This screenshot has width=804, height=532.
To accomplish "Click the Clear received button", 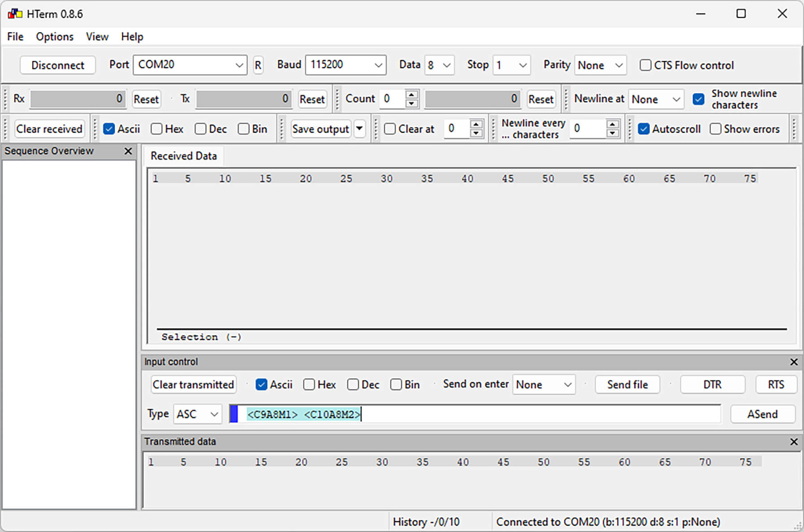I will click(x=49, y=129).
